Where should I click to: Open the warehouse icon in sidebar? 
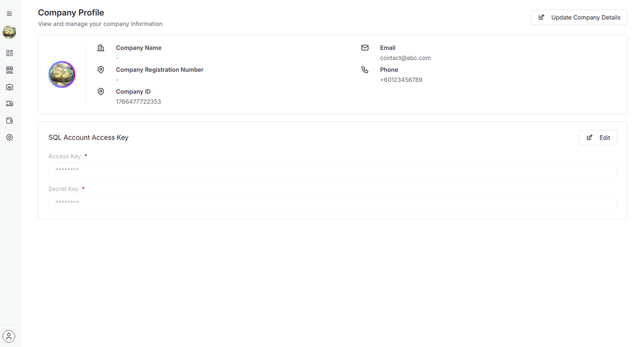tap(9, 87)
